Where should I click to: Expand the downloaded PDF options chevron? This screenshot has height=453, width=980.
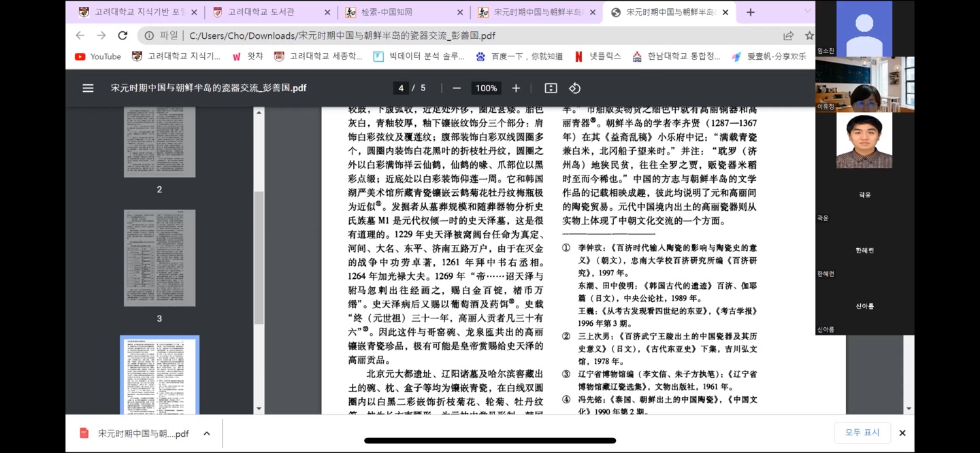[x=207, y=433]
